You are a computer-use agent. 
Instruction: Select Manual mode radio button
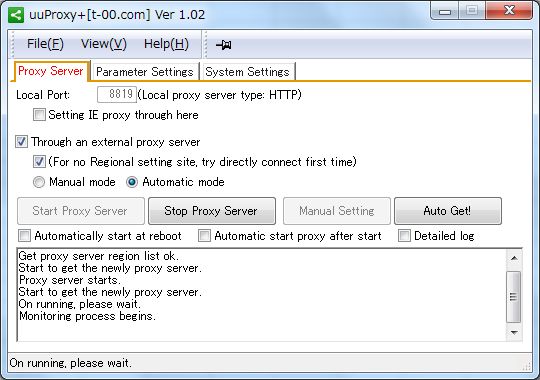pyautogui.click(x=39, y=182)
